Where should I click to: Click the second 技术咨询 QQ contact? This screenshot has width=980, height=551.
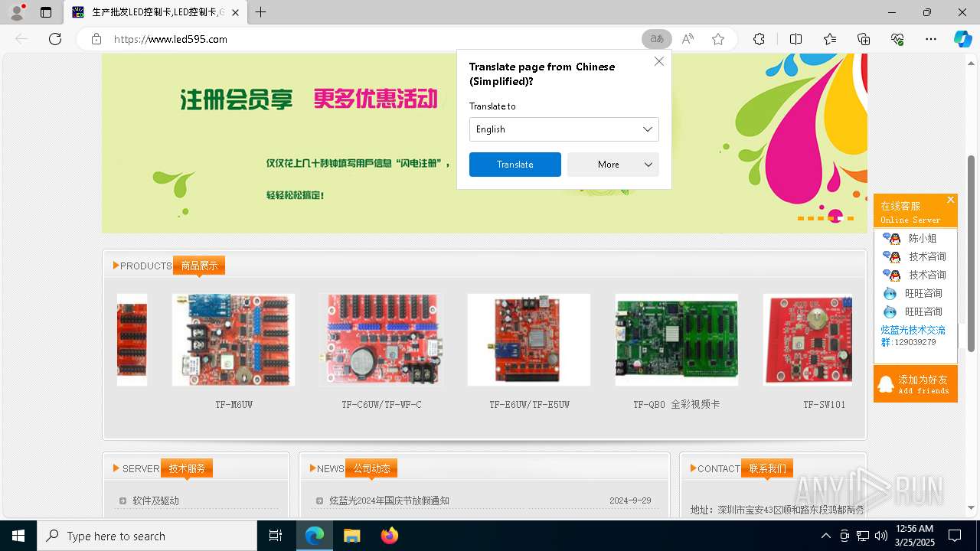pos(915,275)
